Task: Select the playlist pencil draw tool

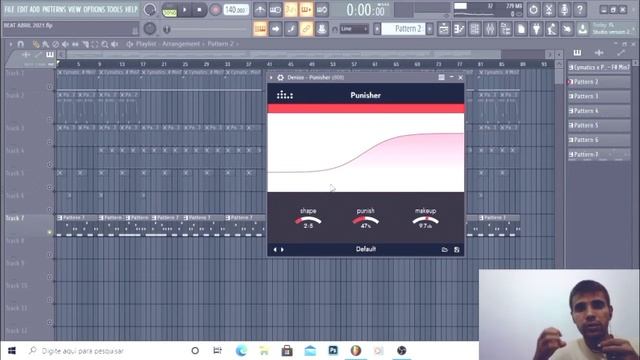Action: 36,44
